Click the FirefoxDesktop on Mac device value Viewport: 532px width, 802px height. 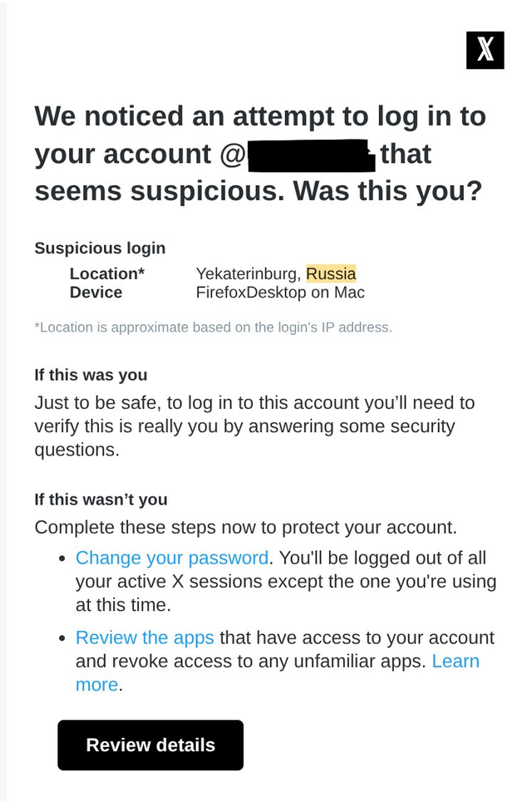(280, 293)
